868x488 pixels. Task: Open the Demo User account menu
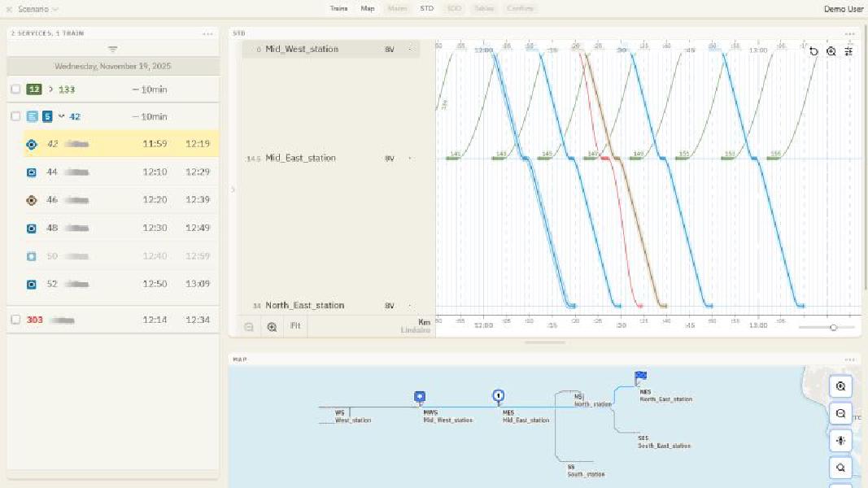click(843, 9)
